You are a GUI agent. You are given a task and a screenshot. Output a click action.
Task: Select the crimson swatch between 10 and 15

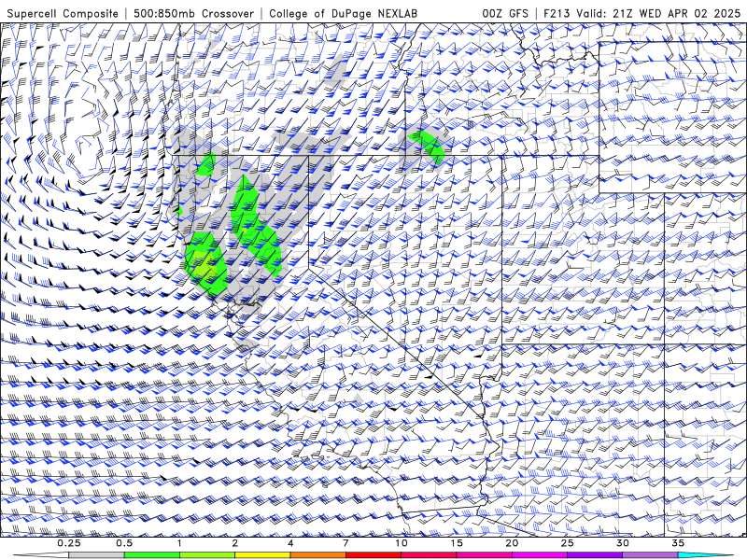click(x=429, y=555)
